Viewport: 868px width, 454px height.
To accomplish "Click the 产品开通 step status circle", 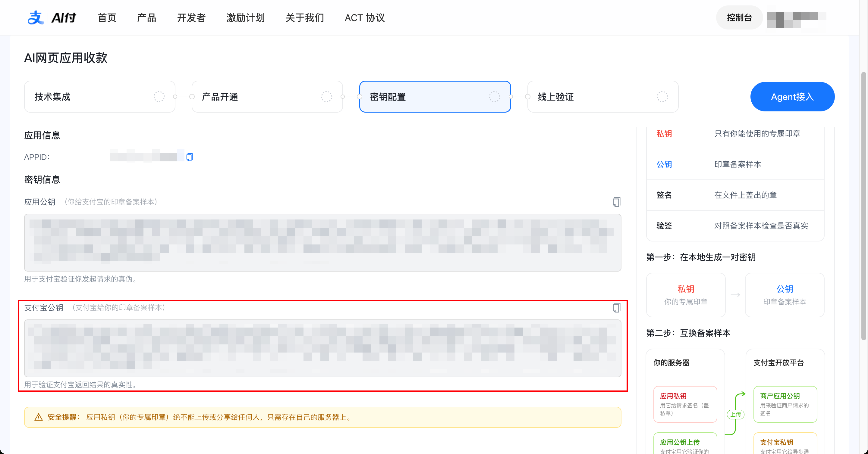I will tap(326, 97).
